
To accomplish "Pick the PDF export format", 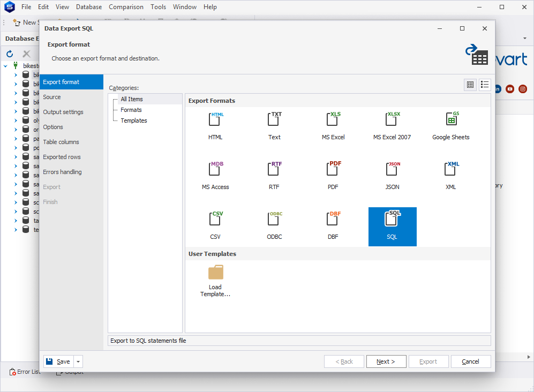I will tap(333, 176).
